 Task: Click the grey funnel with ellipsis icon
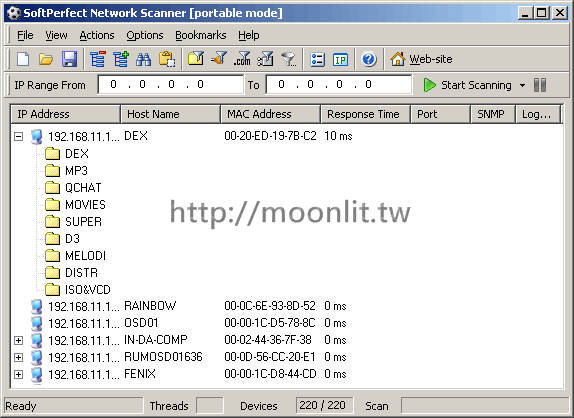point(288,59)
